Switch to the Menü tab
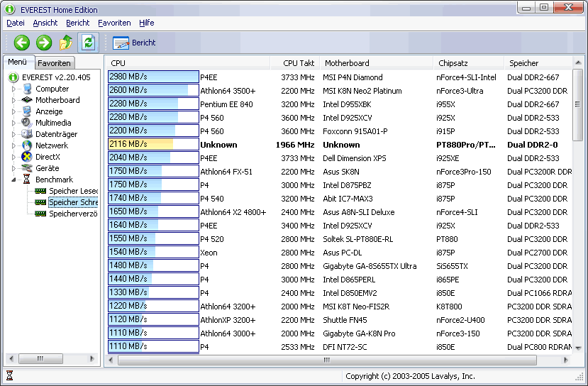The width and height of the screenshot is (588, 386). [18, 62]
